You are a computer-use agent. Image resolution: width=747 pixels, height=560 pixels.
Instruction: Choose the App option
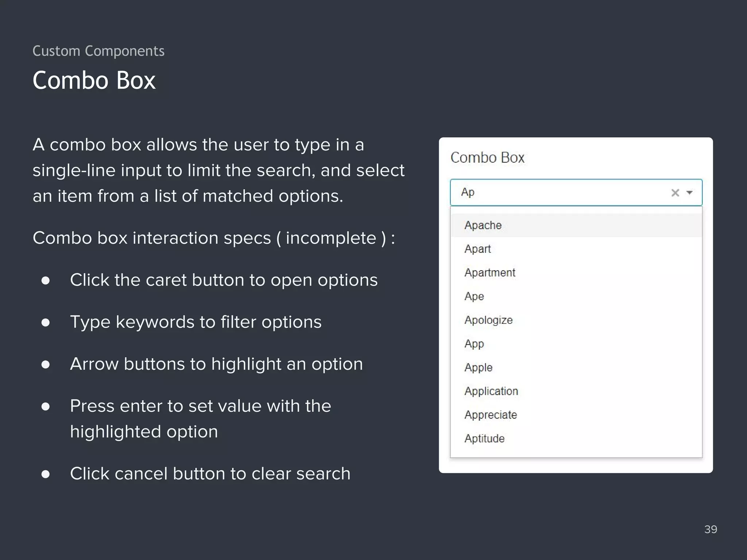pyautogui.click(x=576, y=344)
